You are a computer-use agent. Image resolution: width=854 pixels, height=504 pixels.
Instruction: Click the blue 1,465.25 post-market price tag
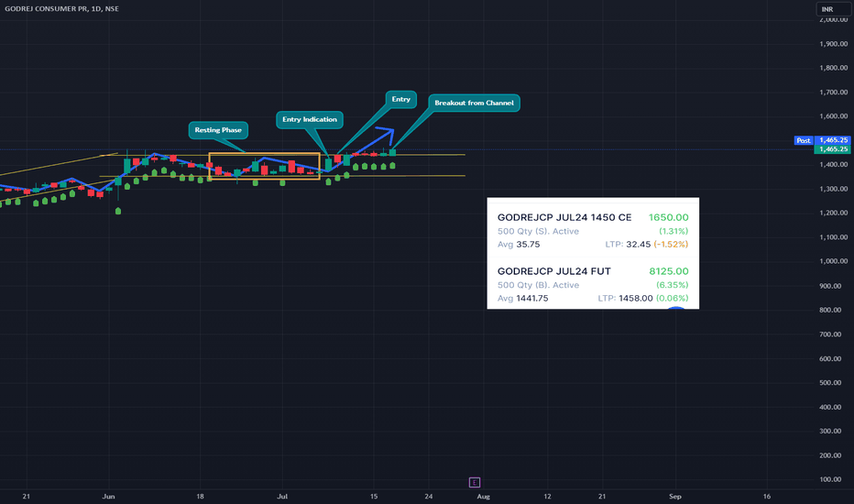coord(833,140)
